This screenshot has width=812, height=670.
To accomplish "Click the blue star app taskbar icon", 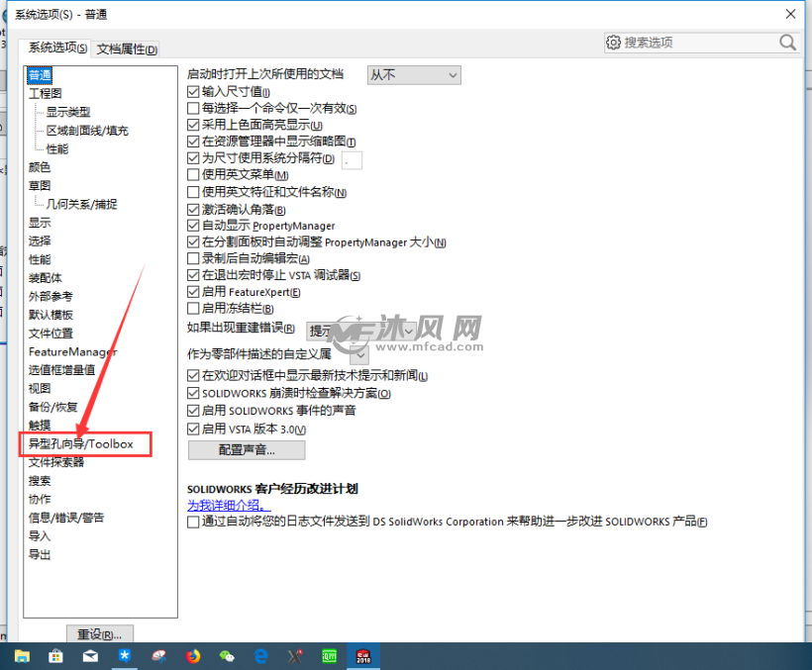I will point(125,656).
